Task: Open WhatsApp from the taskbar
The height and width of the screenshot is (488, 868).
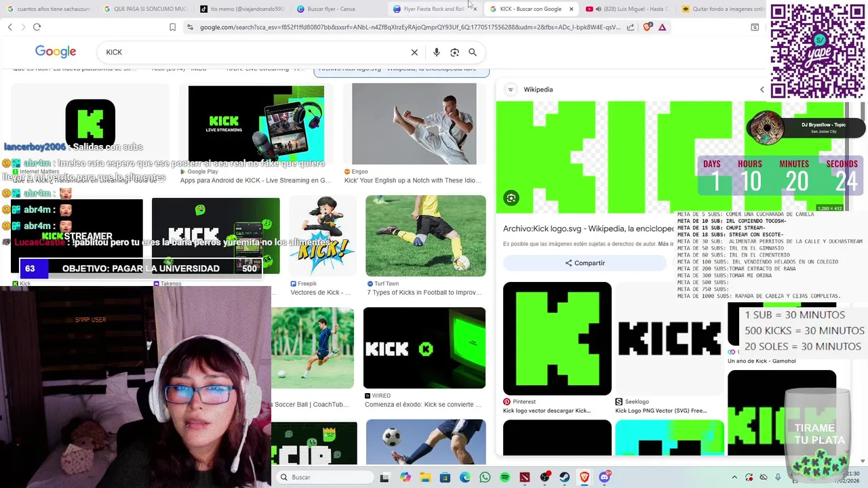Action: [485, 477]
